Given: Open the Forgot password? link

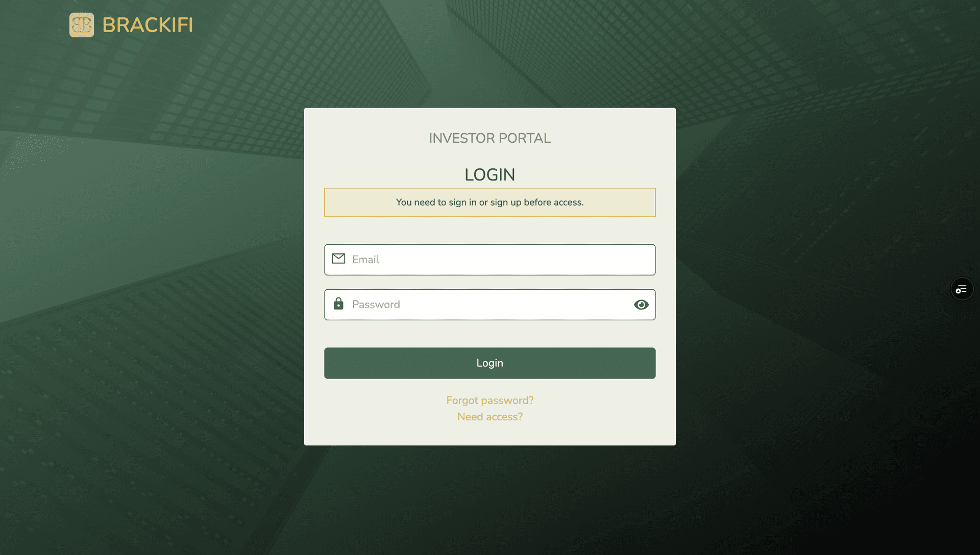Looking at the screenshot, I should 490,400.
